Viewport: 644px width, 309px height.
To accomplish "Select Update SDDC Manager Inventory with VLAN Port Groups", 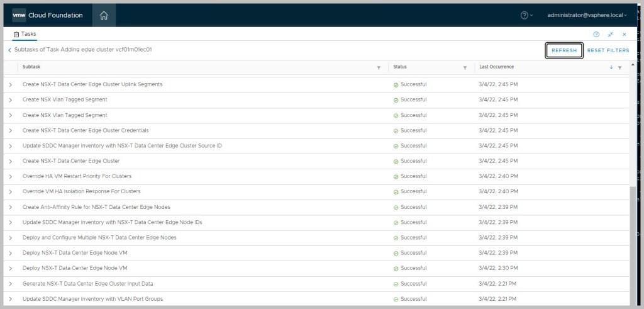I will 93,299.
